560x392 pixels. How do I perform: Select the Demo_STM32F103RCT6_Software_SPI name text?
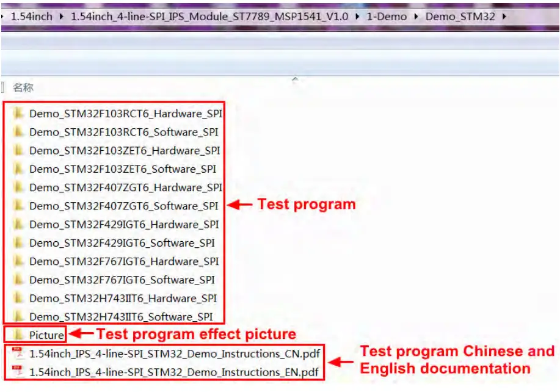pos(123,132)
